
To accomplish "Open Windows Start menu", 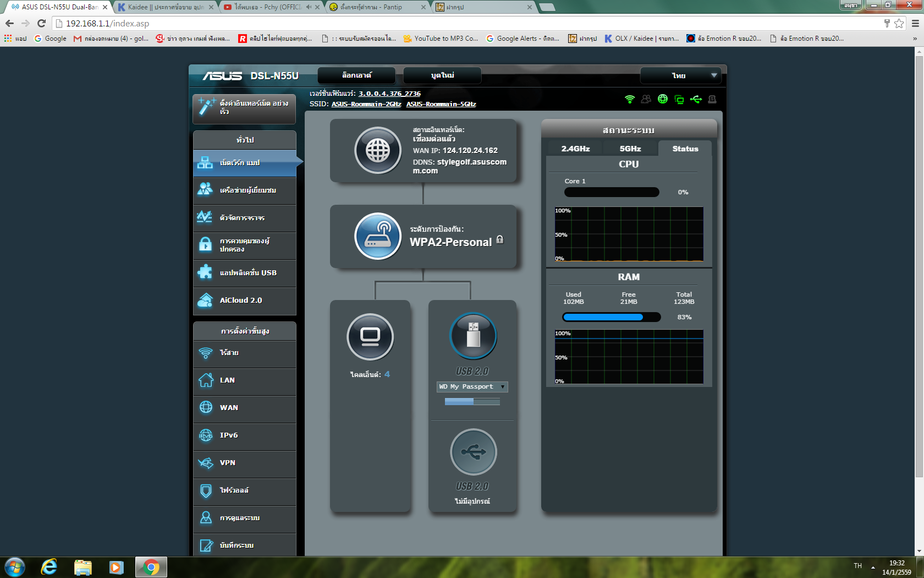I will coord(15,567).
